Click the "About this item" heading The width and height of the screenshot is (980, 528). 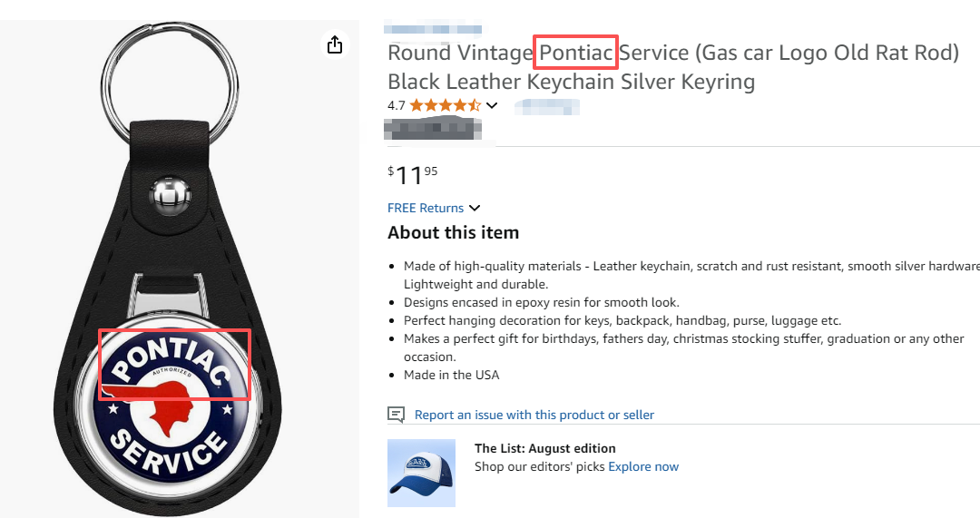[453, 232]
